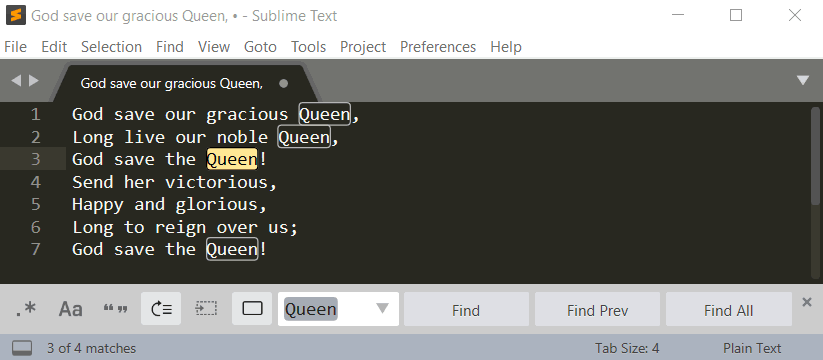823x360 pixels.
Task: Open the Selection menu
Action: (111, 47)
